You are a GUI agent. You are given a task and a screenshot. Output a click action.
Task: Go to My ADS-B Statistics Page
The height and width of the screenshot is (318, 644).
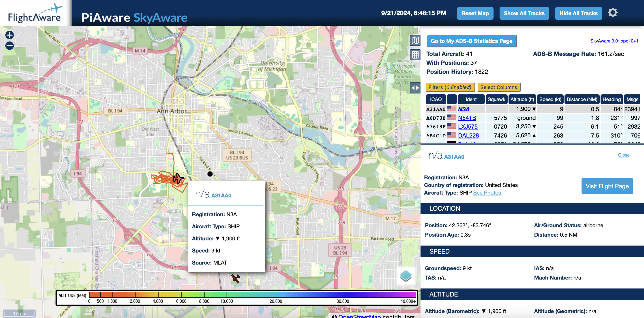tap(472, 41)
